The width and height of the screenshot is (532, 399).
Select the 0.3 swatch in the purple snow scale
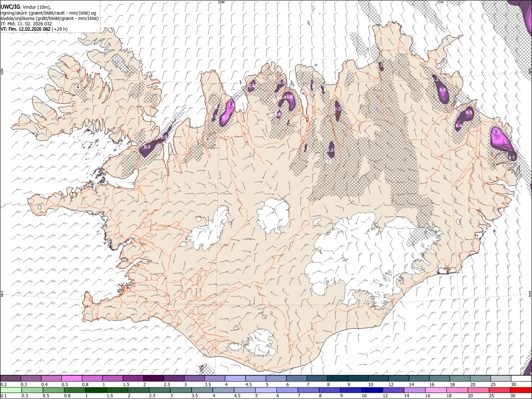[x=31, y=379]
